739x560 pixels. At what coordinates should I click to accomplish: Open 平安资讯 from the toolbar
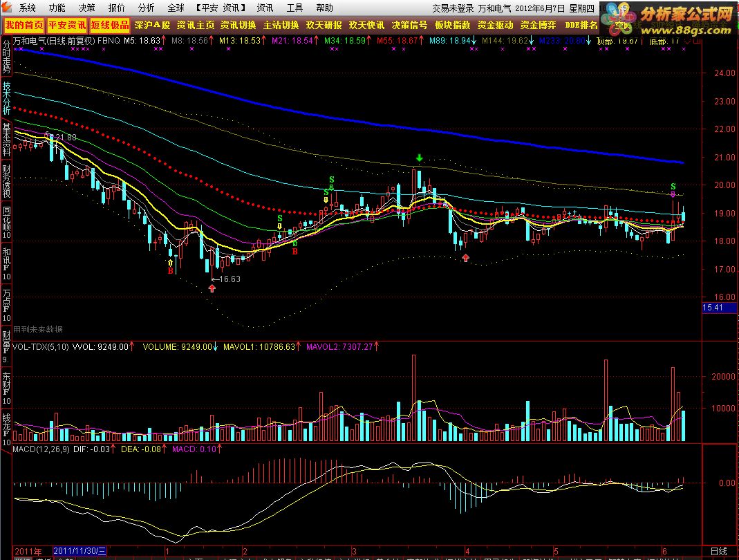tap(67, 25)
